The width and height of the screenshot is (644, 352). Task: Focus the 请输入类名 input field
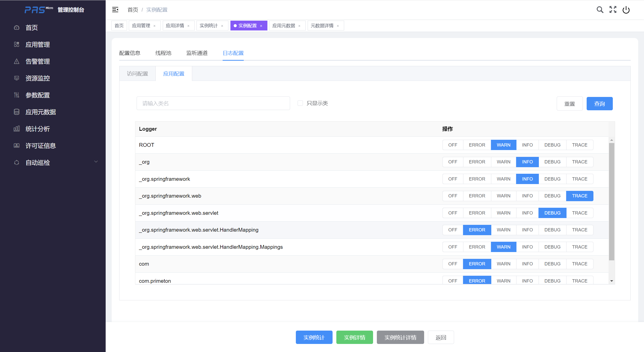tap(213, 103)
